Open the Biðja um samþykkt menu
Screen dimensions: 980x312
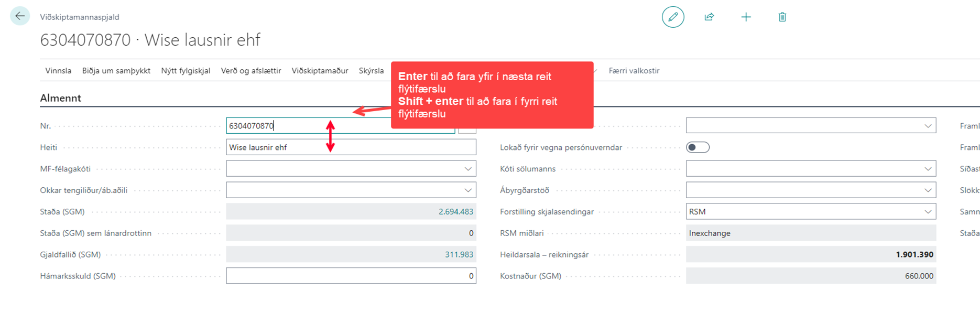coord(116,71)
